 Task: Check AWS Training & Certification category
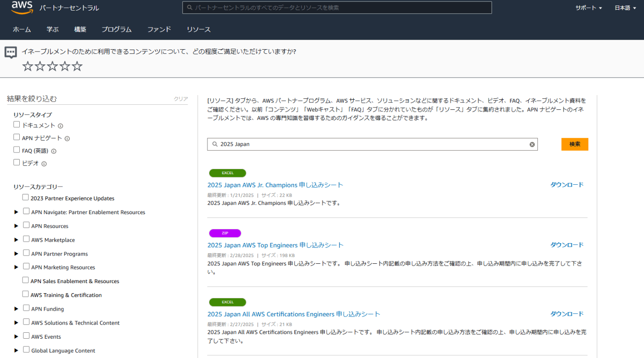point(25,294)
